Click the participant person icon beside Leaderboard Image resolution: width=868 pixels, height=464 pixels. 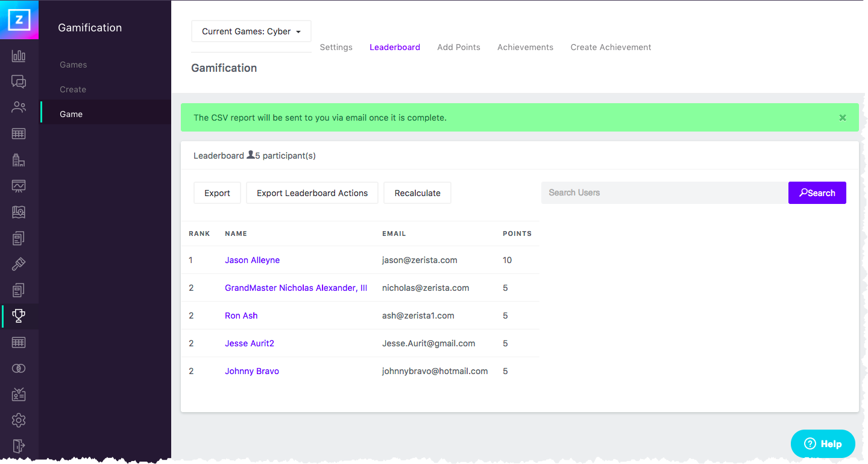250,155
